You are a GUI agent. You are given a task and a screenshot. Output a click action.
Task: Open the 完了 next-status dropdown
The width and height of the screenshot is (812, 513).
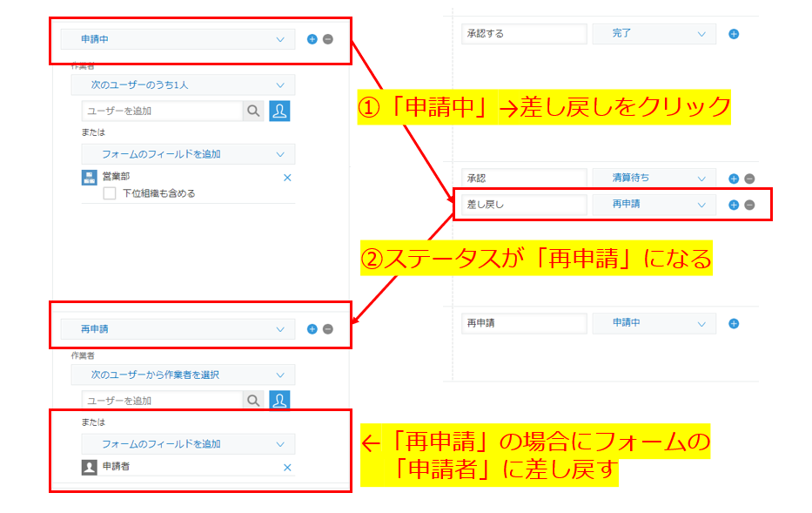pos(654,34)
